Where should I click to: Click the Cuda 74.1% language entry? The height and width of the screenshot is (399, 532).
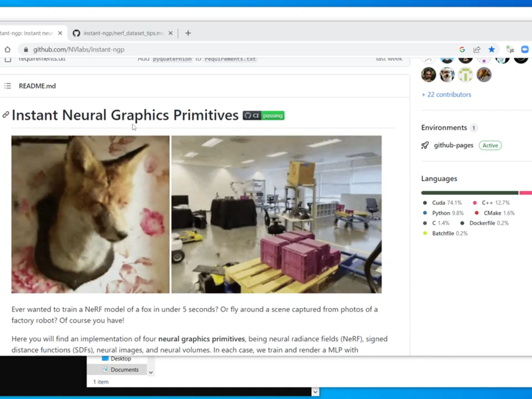(442, 203)
